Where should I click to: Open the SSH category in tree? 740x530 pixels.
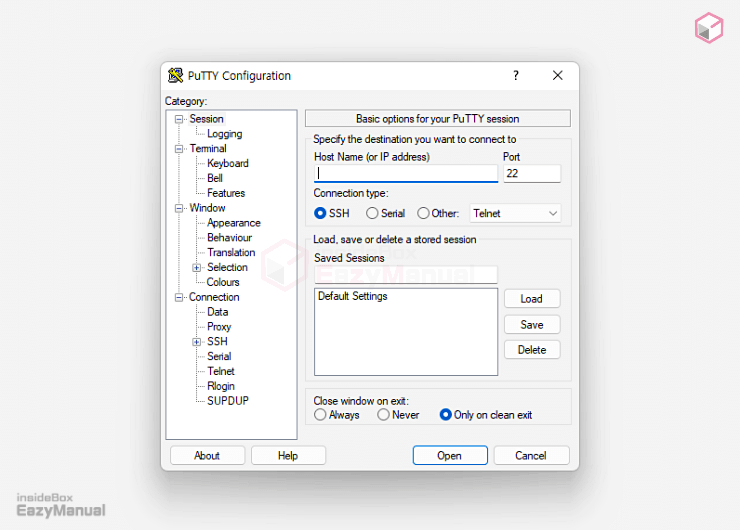pyautogui.click(x=217, y=341)
